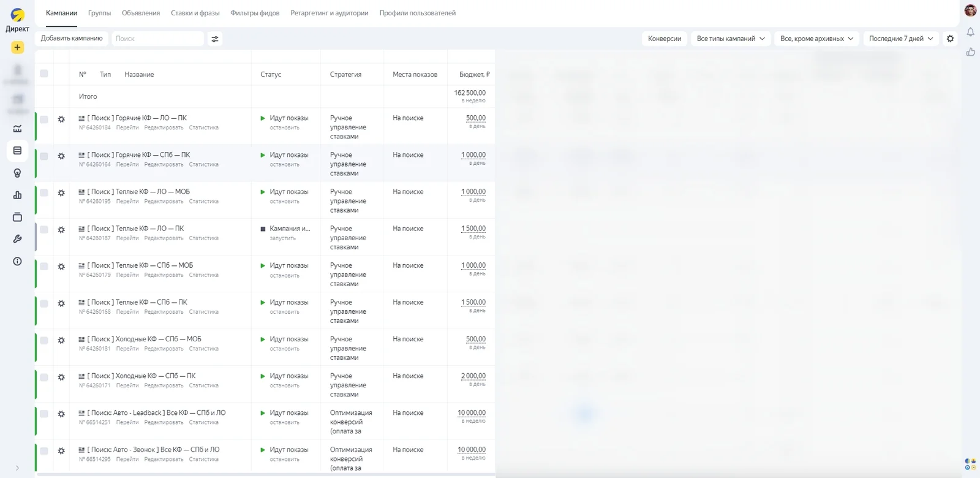This screenshot has width=980, height=478.
Task: Select checkbox for Холодные КФ — СПб — МОБ
Action: [x=44, y=340]
